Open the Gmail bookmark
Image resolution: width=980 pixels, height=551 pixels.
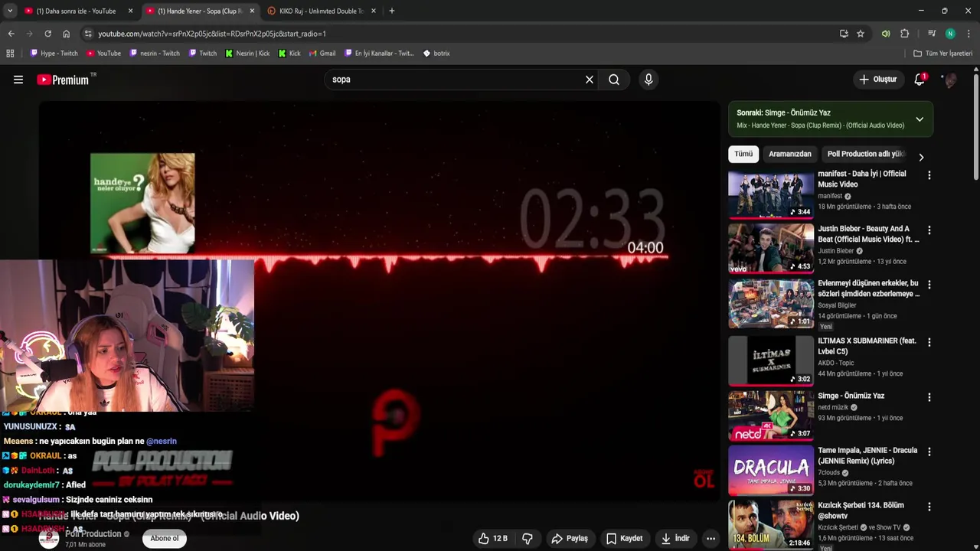point(322,54)
